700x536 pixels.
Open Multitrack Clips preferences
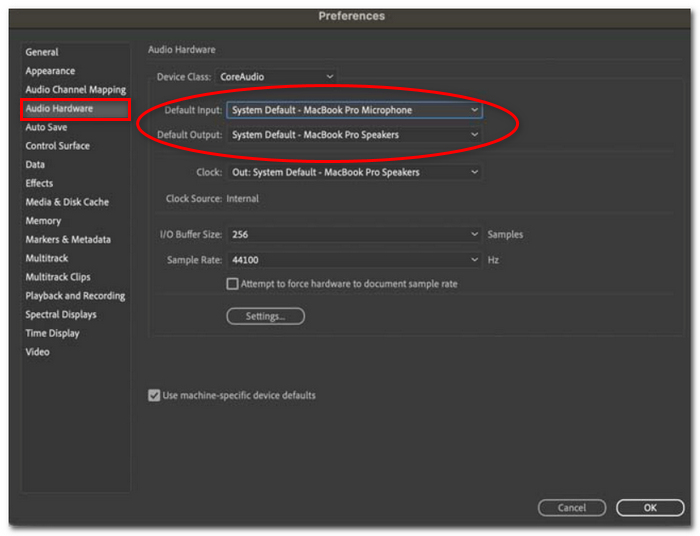(x=58, y=277)
